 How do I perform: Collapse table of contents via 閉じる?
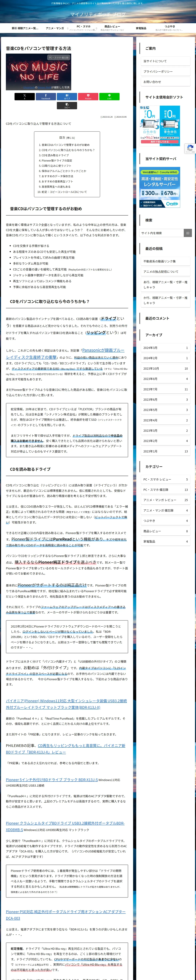(x=71, y=138)
